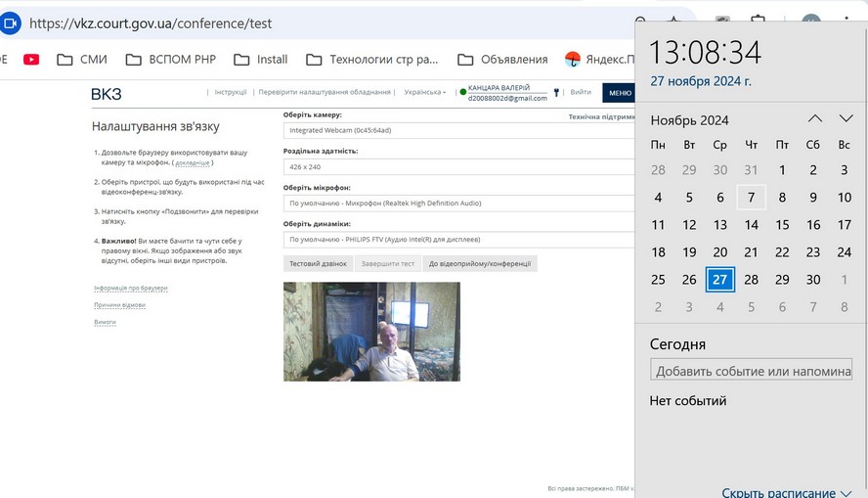Open the Оберіть камеру dropdown Integrated Webcam
The width and height of the screenshot is (868, 498).
458,130
